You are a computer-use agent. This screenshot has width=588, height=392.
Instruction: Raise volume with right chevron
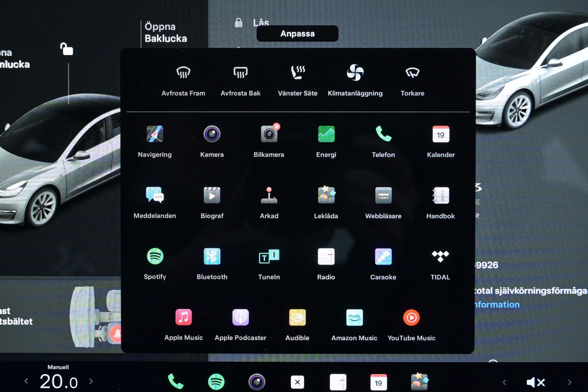(569, 382)
